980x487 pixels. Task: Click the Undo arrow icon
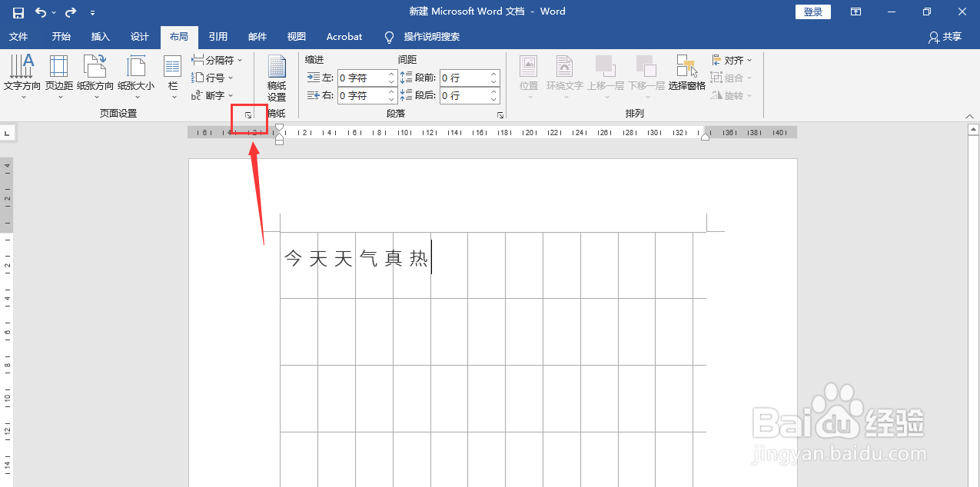42,12
